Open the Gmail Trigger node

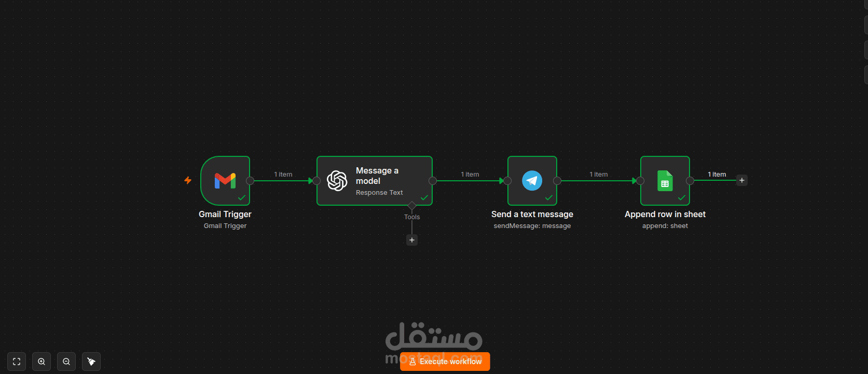click(x=225, y=181)
